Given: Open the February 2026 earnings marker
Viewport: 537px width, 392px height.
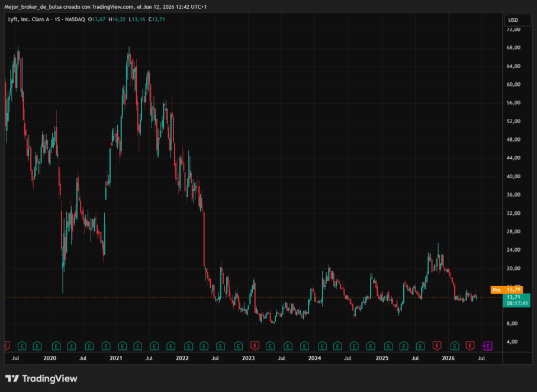Looking at the screenshot, I should pos(455,346).
